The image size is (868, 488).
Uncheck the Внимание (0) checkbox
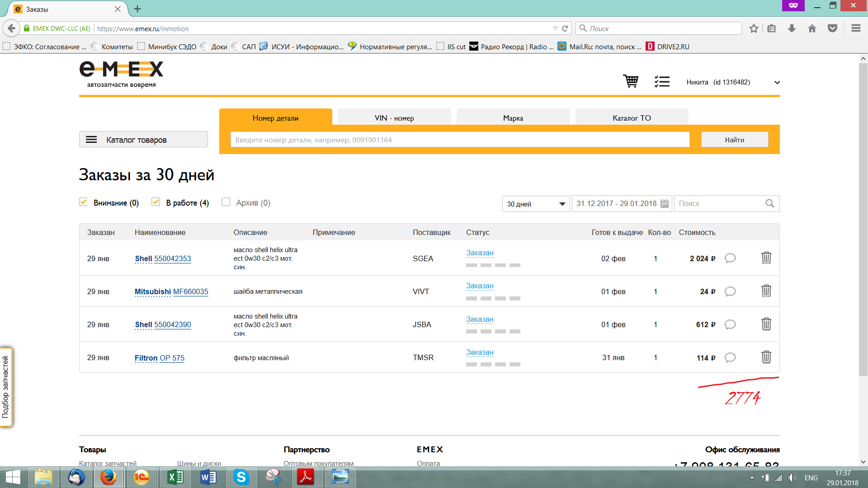[83, 202]
